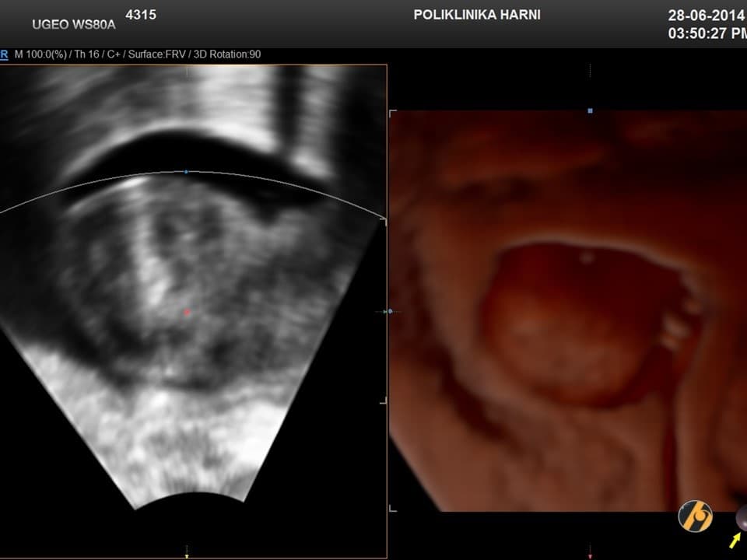
Task: Select the blue square handle above 3D render
Action: point(590,111)
